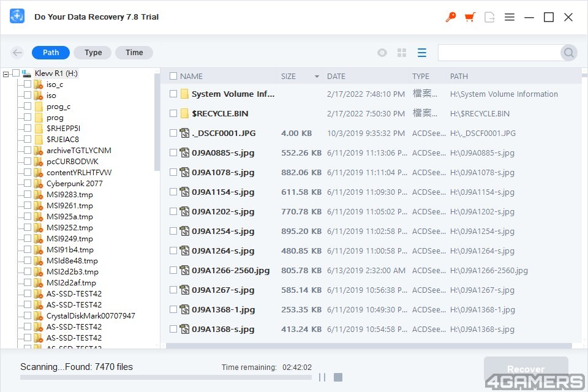This screenshot has width=588, height=392.
Task: Click the prog folder icon
Action: coord(38,118)
